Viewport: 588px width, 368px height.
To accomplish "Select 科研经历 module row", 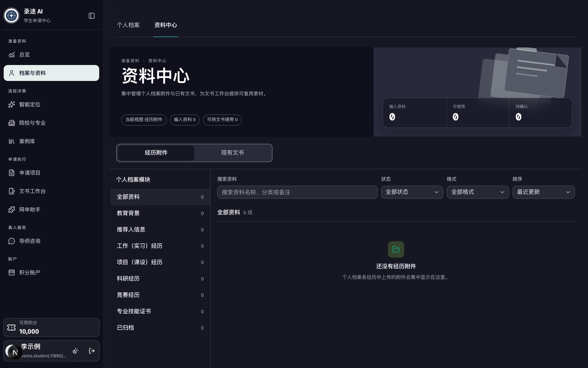I will tap(160, 279).
